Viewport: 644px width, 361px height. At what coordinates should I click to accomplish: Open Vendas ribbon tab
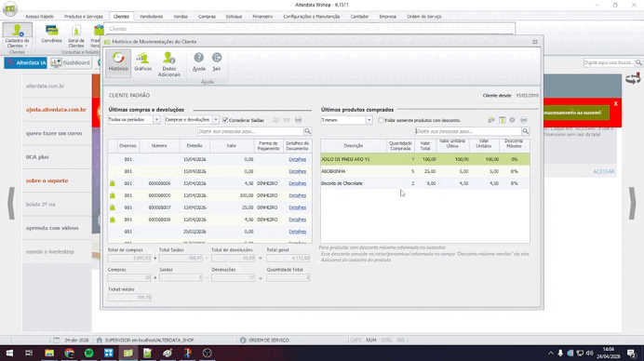(x=181, y=17)
